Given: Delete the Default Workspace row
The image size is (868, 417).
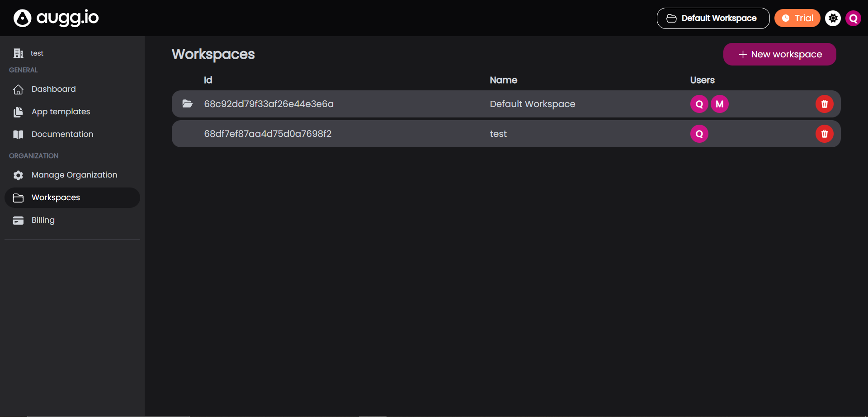Looking at the screenshot, I should pos(824,104).
